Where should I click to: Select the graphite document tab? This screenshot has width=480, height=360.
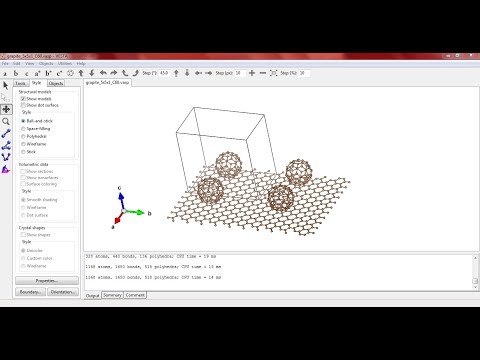107,82
